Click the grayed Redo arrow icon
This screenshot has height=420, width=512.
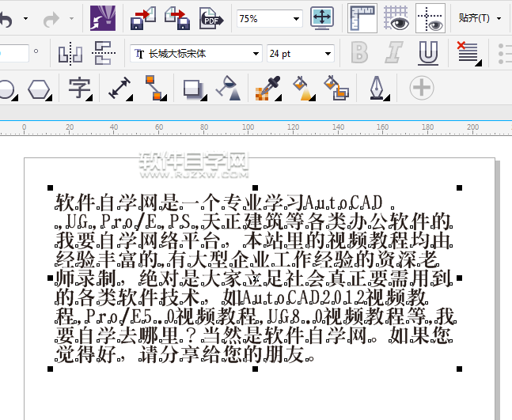[x=51, y=19]
